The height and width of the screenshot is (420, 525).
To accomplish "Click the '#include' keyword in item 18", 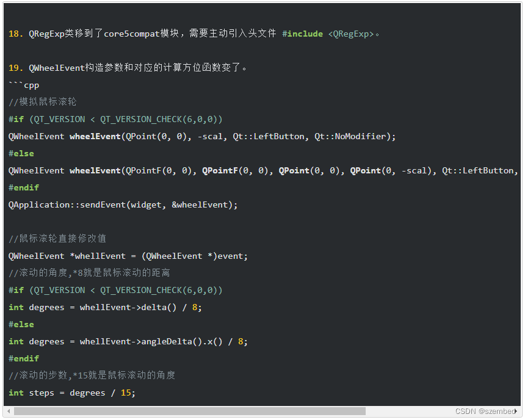I will 302,34.
